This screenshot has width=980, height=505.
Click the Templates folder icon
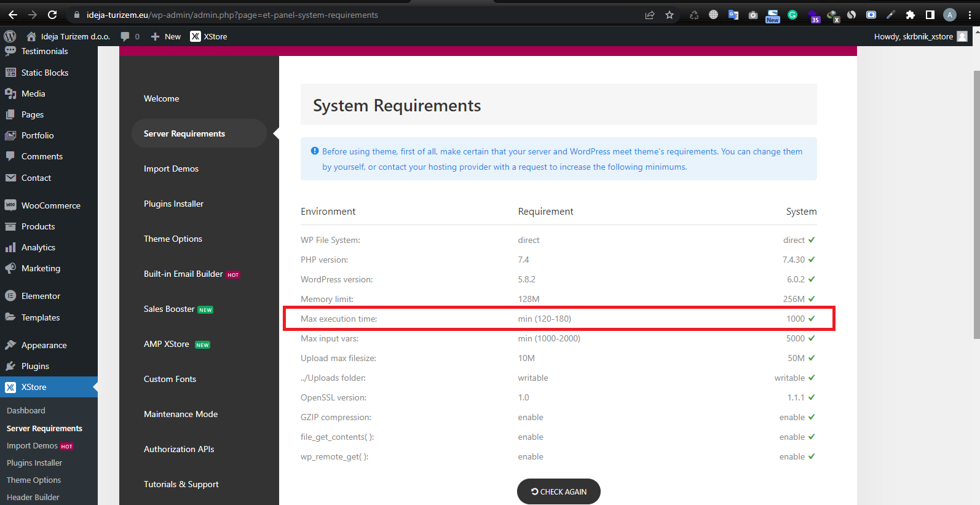coord(10,317)
